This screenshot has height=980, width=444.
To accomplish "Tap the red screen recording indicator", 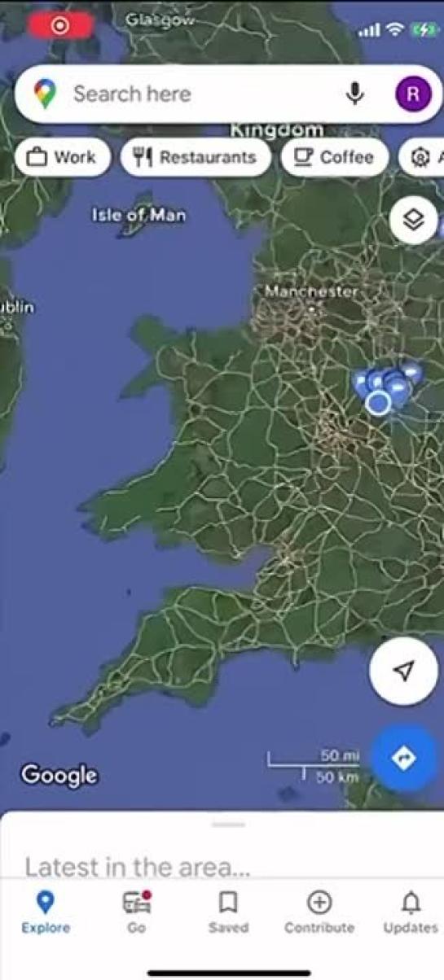I will tap(60, 25).
